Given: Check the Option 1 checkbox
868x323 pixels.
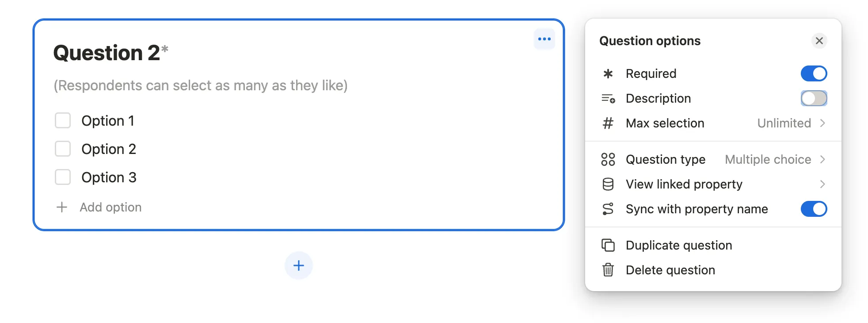Looking at the screenshot, I should [63, 120].
